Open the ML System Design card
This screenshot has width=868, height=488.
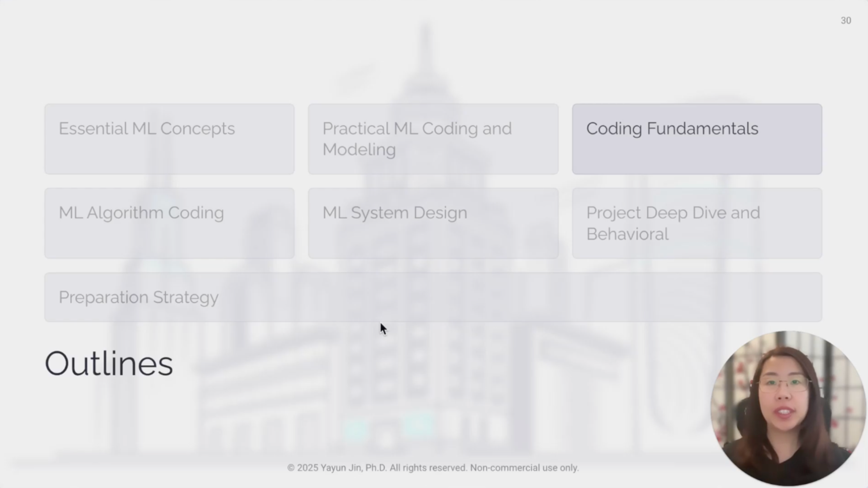[x=433, y=223]
